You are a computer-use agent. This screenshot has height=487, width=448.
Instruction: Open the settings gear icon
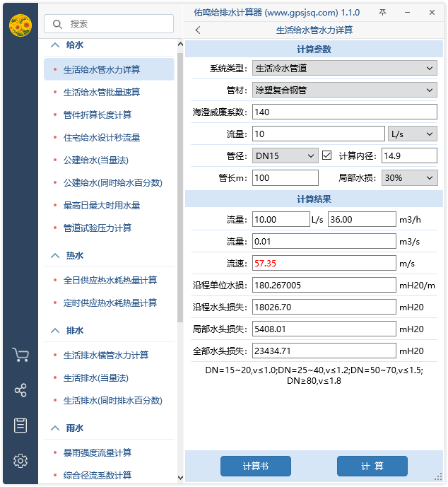click(x=20, y=461)
